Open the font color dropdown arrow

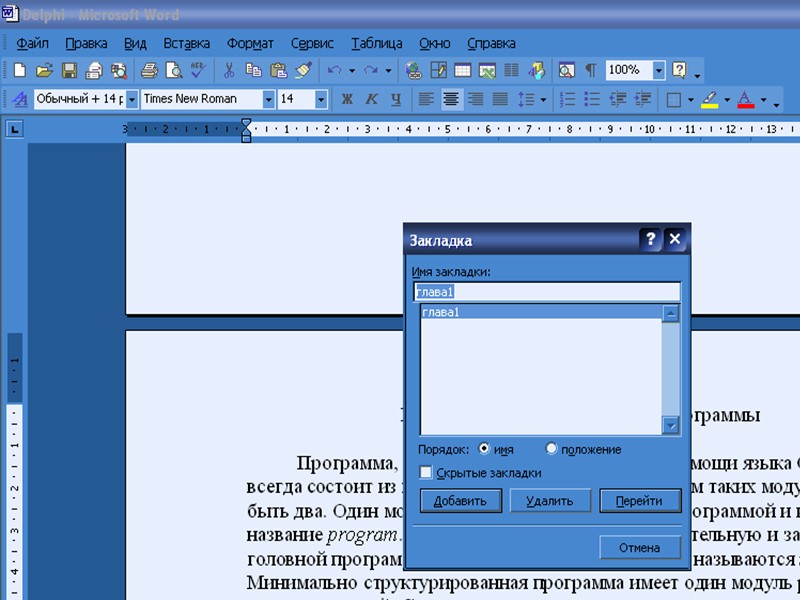click(x=764, y=99)
